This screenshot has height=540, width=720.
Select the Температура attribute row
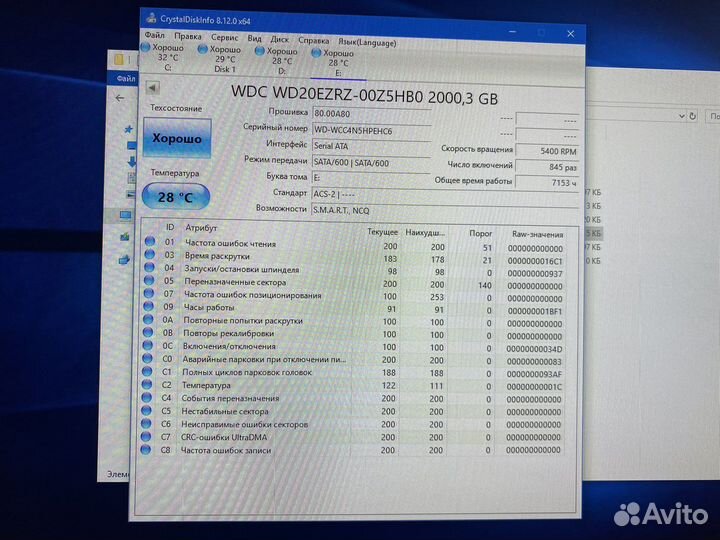tap(352, 386)
